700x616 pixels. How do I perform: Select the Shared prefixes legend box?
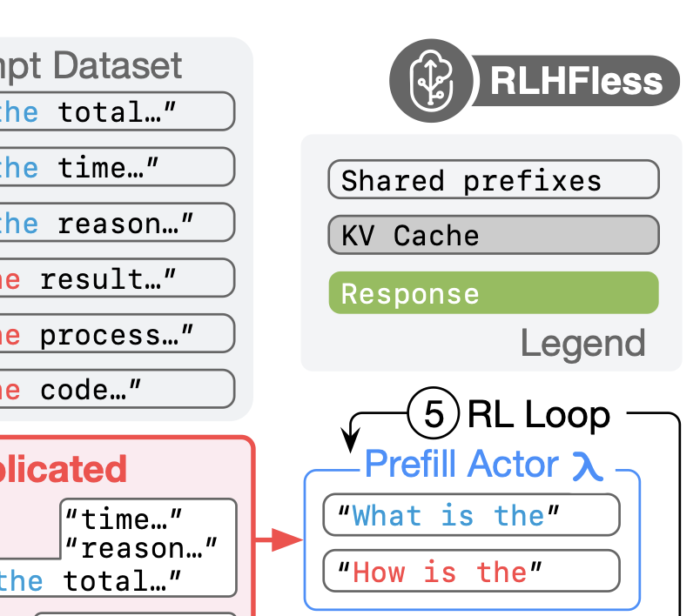(493, 180)
